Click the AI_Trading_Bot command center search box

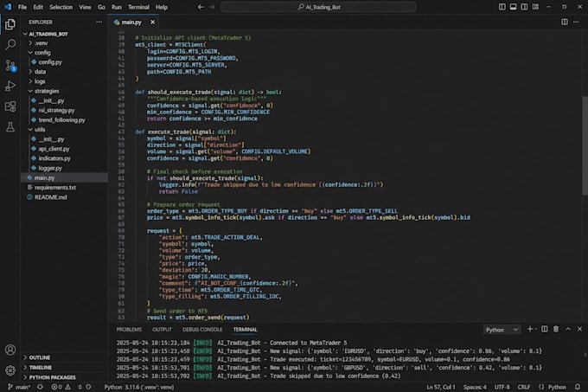click(318, 7)
